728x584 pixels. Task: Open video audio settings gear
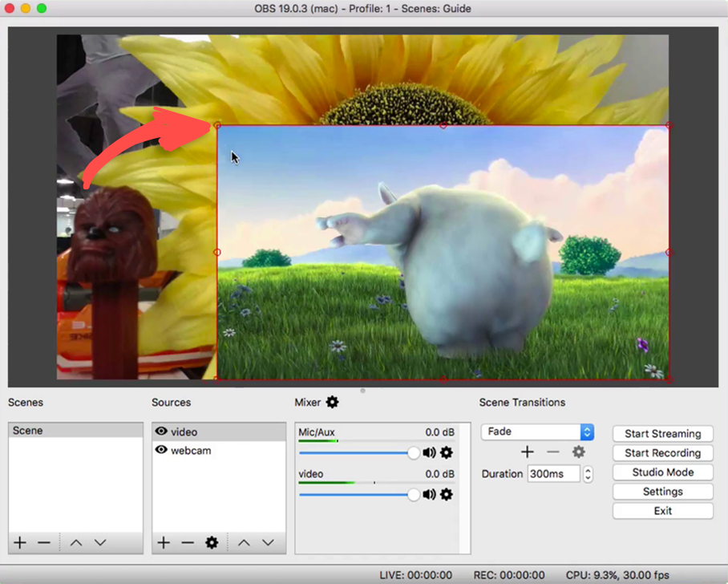(x=446, y=494)
